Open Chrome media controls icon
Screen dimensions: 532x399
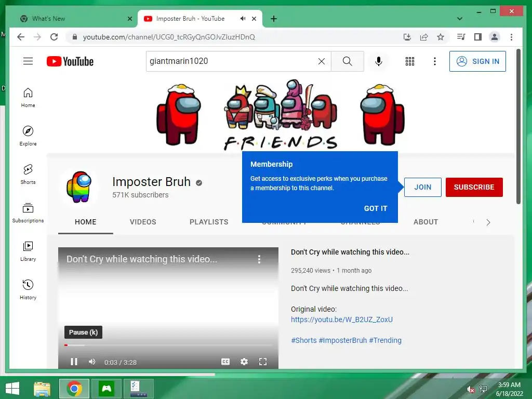[461, 37]
